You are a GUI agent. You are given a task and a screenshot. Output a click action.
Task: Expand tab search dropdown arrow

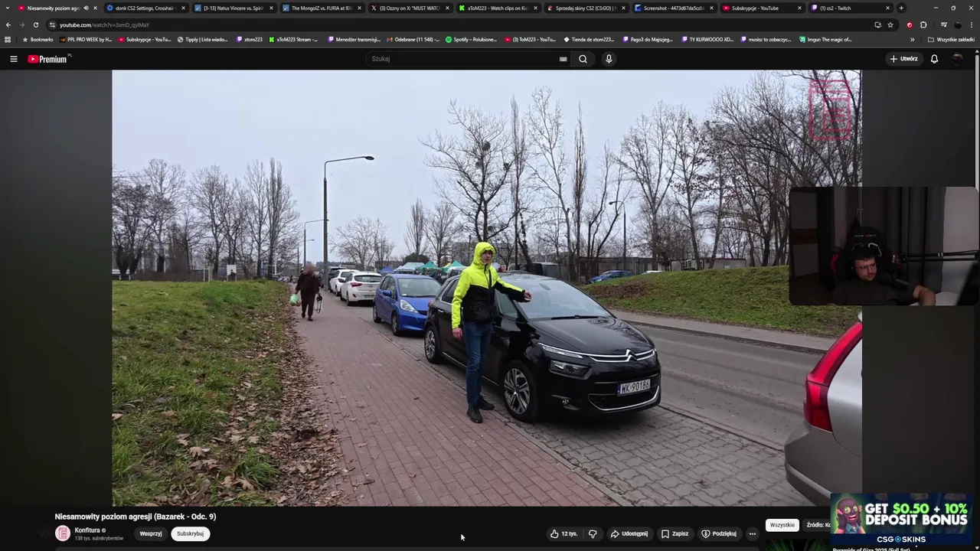coord(7,8)
